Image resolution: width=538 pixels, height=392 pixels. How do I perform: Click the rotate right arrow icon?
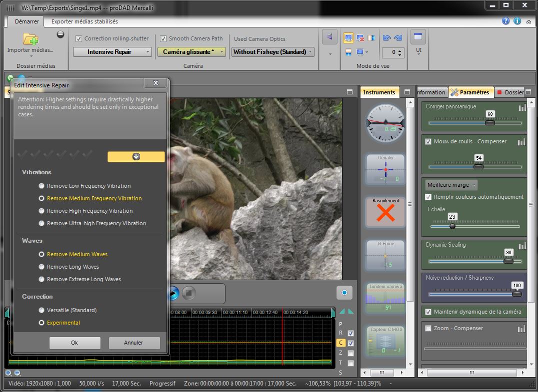pyautogui.click(x=398, y=38)
